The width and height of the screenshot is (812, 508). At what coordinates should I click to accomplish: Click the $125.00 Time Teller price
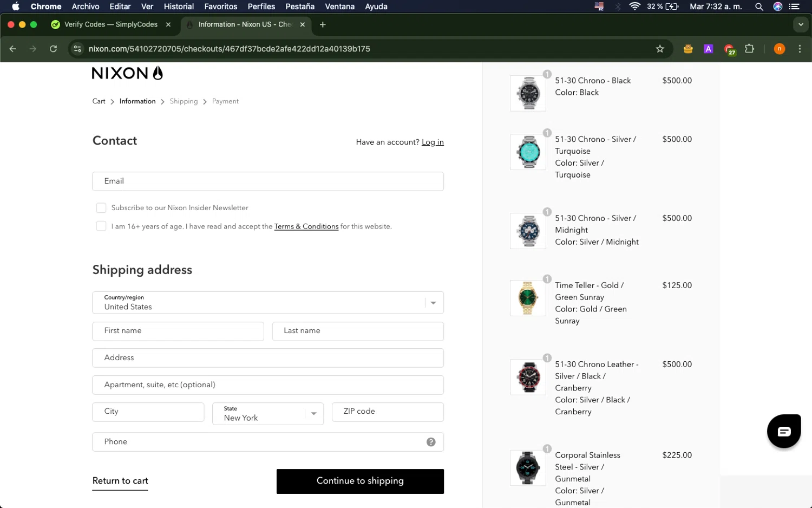(x=677, y=285)
